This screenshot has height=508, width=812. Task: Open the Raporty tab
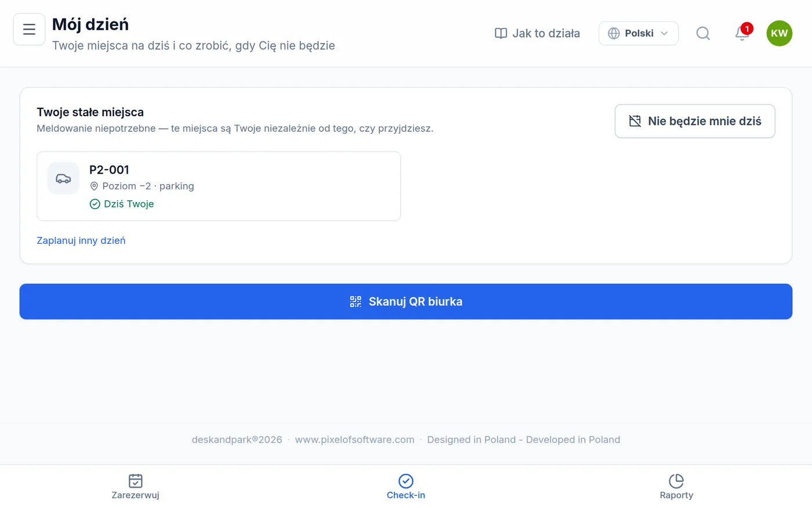click(x=676, y=487)
